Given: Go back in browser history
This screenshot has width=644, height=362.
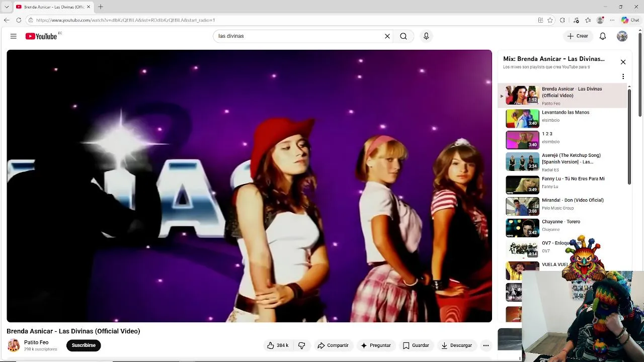Looking at the screenshot, I should click(7, 20).
